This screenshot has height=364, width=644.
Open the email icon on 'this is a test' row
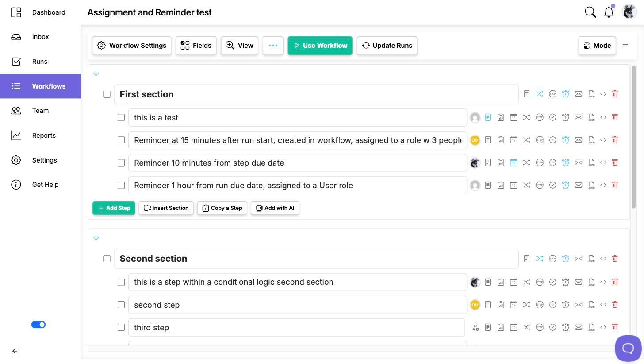[x=579, y=117]
